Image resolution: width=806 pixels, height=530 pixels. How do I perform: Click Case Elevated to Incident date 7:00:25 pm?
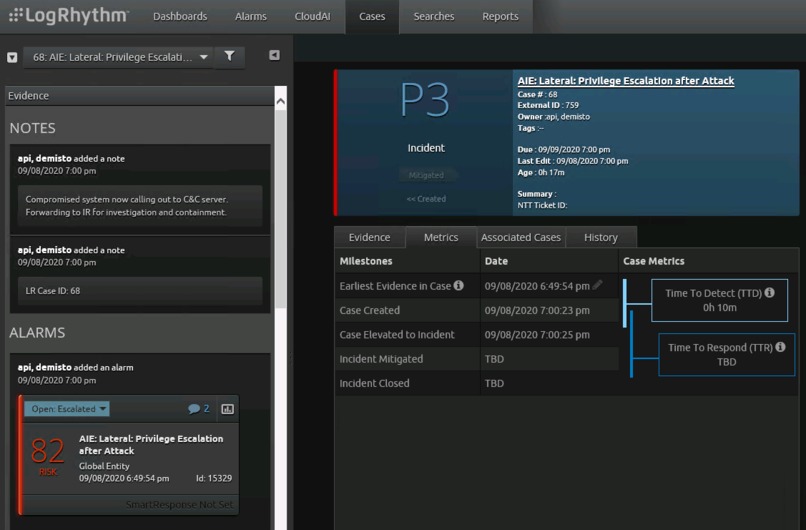[x=537, y=335]
